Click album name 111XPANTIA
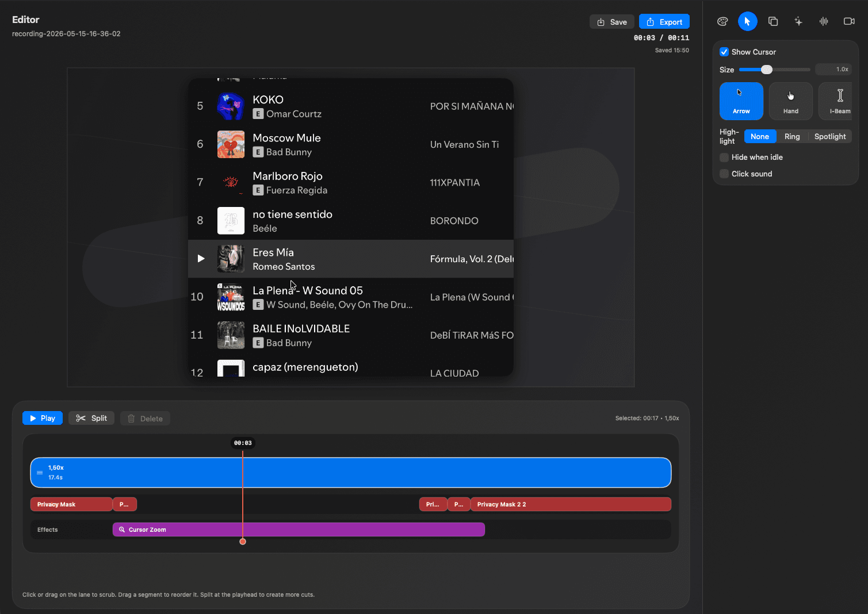Image resolution: width=868 pixels, height=614 pixels. [454, 182]
